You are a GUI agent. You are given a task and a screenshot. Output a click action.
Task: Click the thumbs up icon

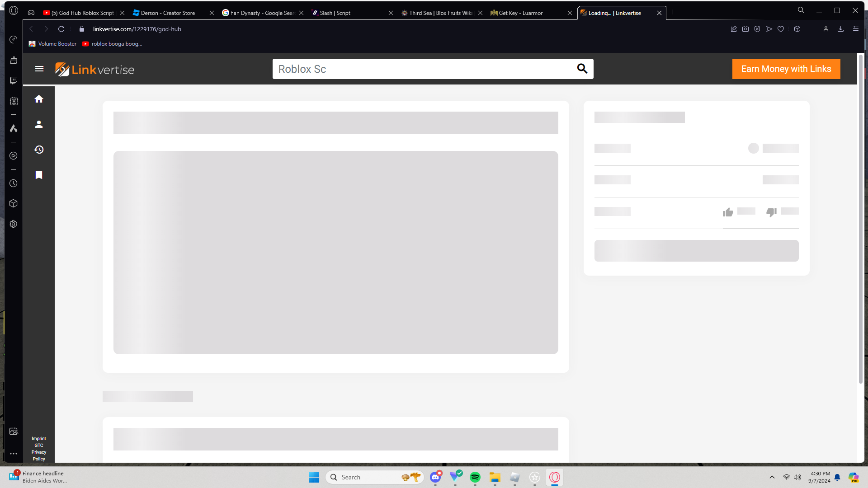tap(728, 212)
